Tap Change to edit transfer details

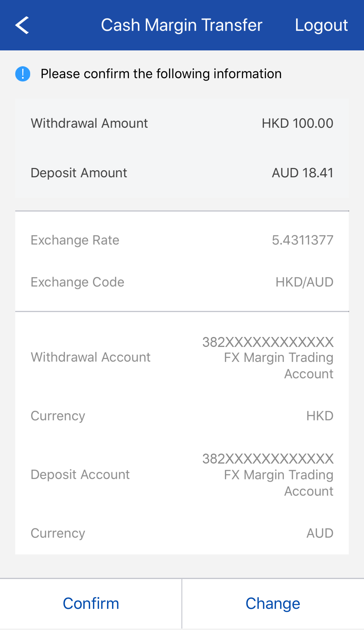click(273, 604)
